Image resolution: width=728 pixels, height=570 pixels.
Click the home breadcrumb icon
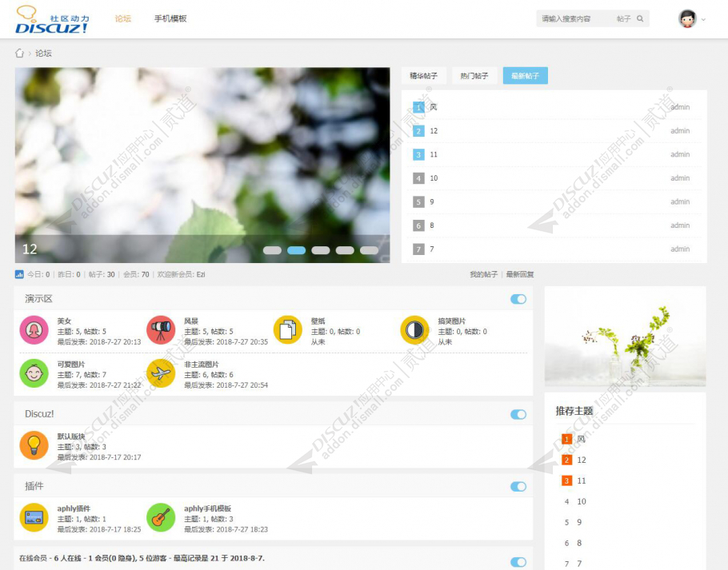(19, 54)
